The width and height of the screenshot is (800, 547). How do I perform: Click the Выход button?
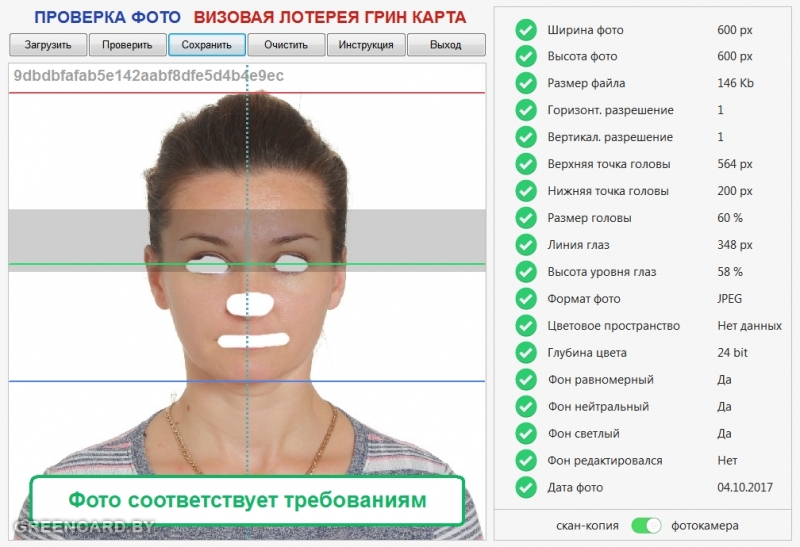(x=446, y=45)
